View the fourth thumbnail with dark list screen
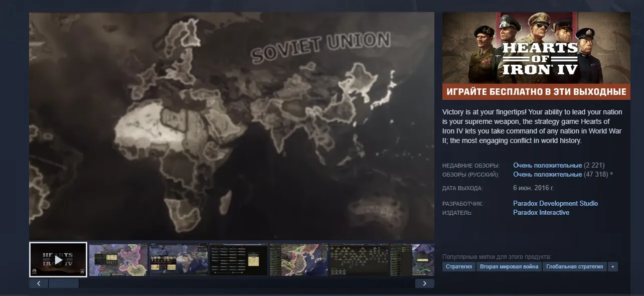644x296 pixels. [239, 259]
